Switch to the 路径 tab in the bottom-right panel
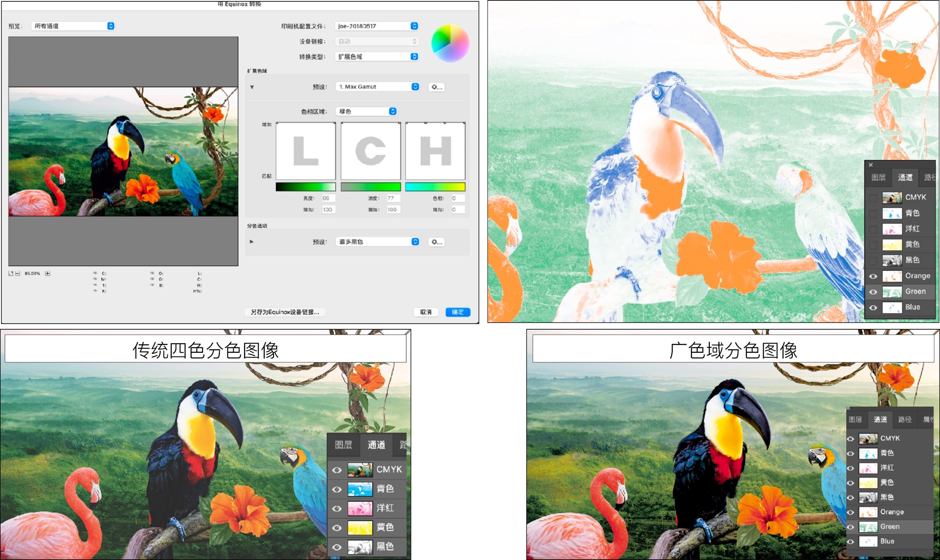Viewport: 940px width, 560px height. (904, 419)
